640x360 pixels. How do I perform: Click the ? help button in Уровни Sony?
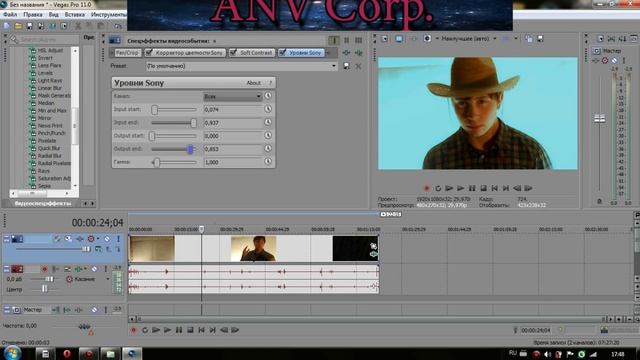pyautogui.click(x=270, y=83)
